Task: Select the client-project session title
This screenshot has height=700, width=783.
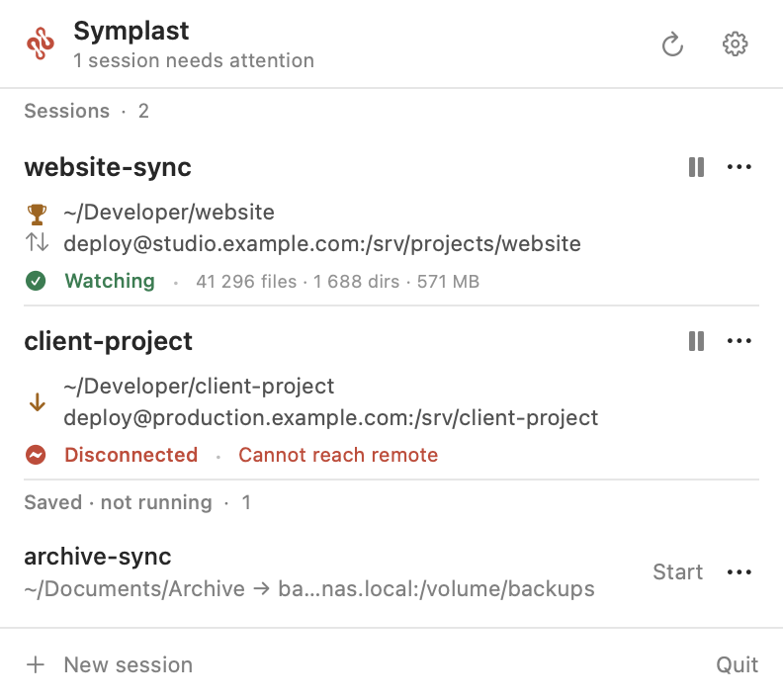Action: (109, 341)
